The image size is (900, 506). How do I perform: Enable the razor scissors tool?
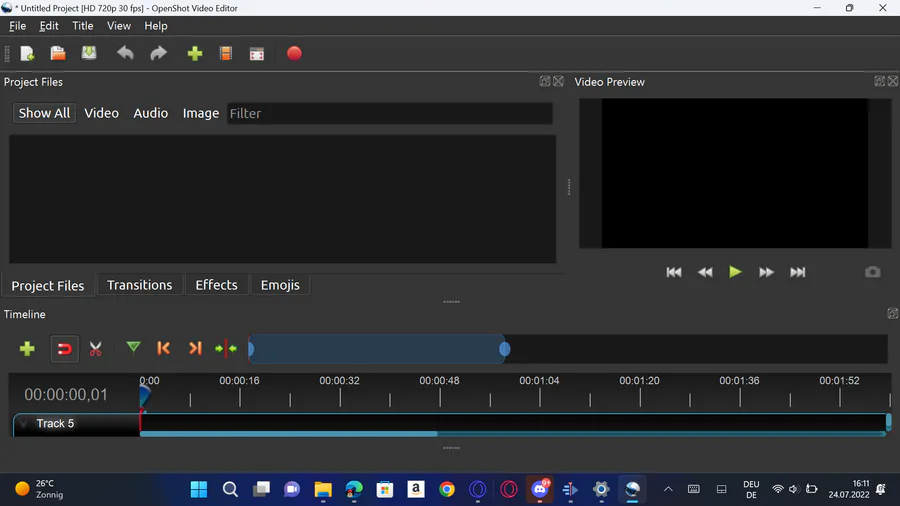pyautogui.click(x=95, y=348)
